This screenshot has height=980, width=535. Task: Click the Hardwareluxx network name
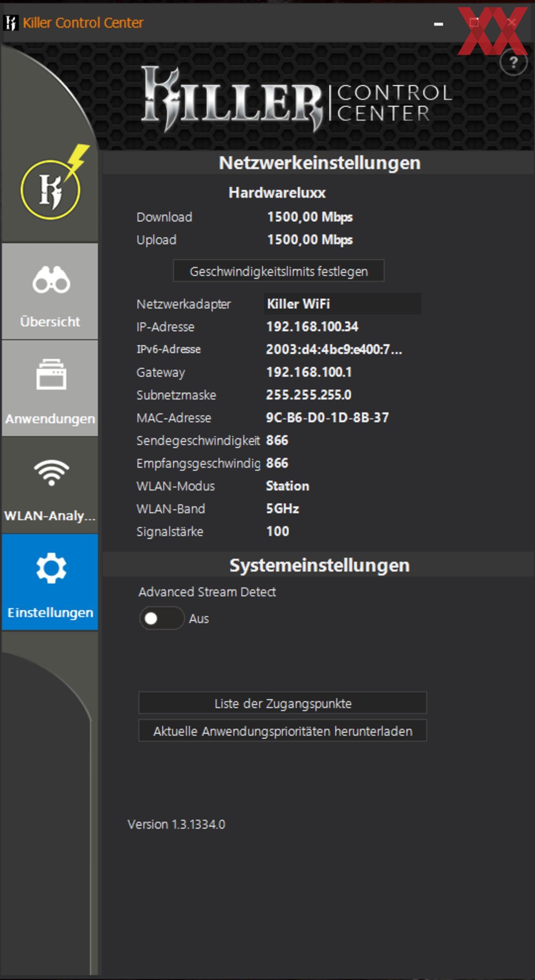click(277, 193)
